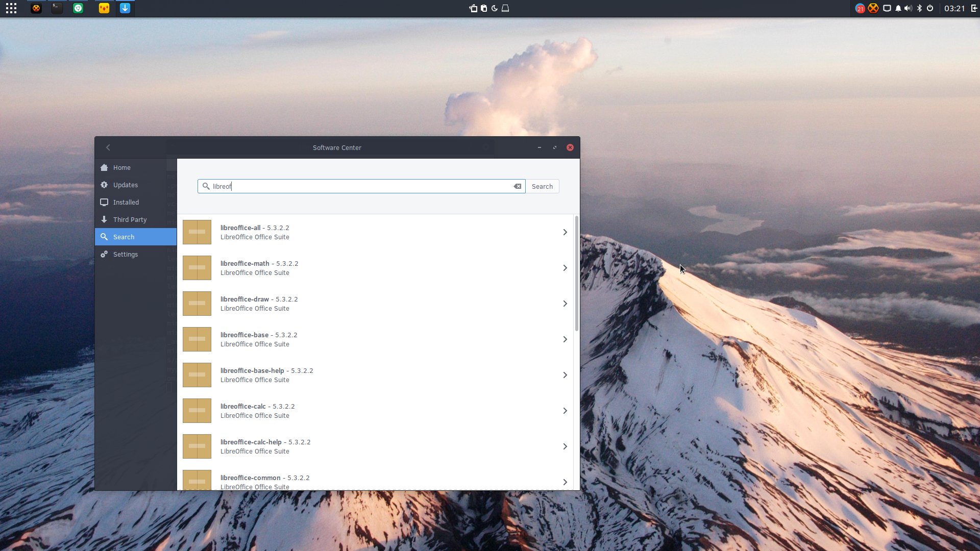Expand libreoffice-math package details

point(565,268)
